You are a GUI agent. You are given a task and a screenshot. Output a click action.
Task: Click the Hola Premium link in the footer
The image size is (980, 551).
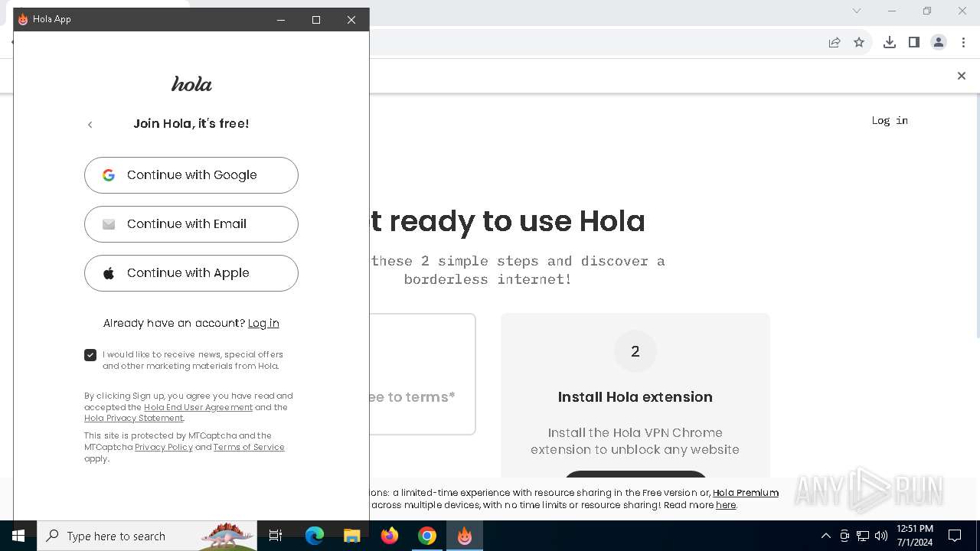point(746,493)
